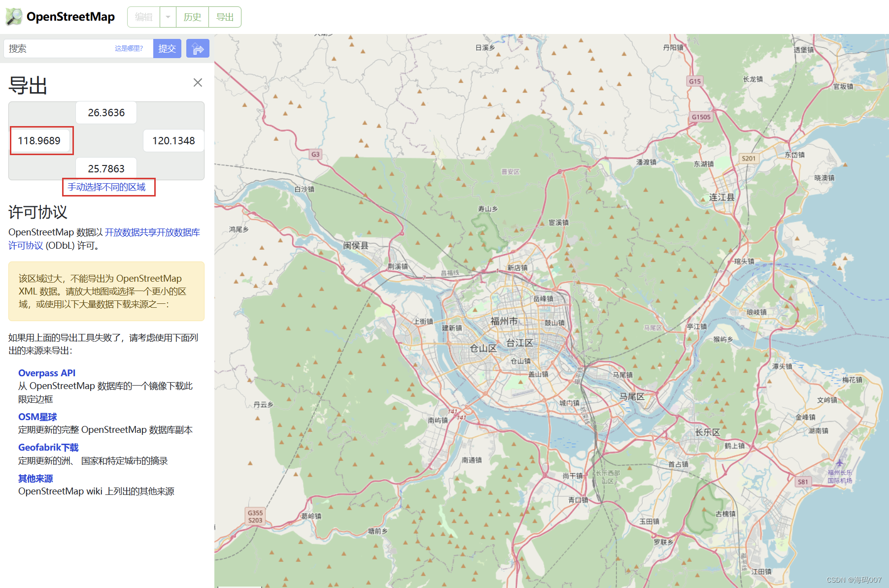Image resolution: width=889 pixels, height=588 pixels.
Task: Open the directions arrow button beside search
Action: tap(198, 48)
